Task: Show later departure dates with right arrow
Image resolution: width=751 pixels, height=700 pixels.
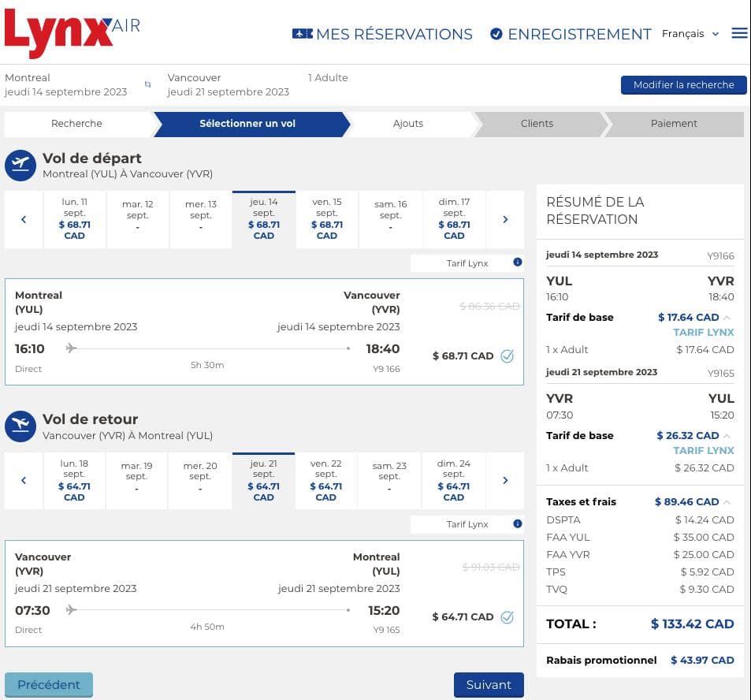Action: (505, 219)
